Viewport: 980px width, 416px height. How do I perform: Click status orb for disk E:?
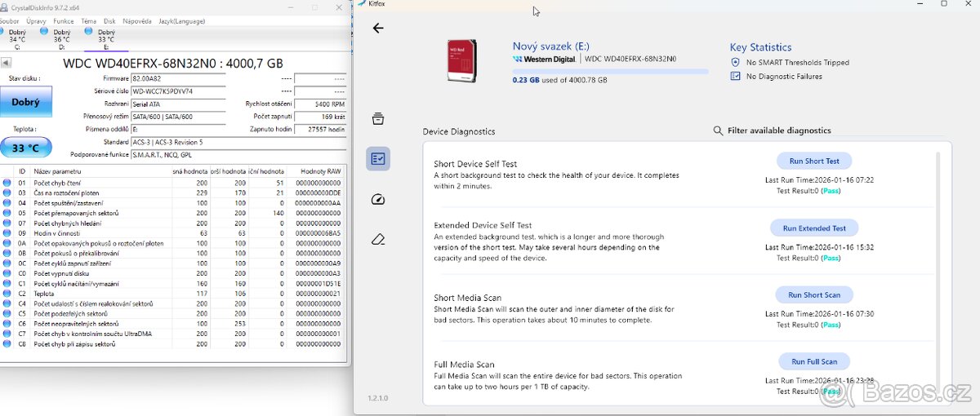(x=88, y=31)
